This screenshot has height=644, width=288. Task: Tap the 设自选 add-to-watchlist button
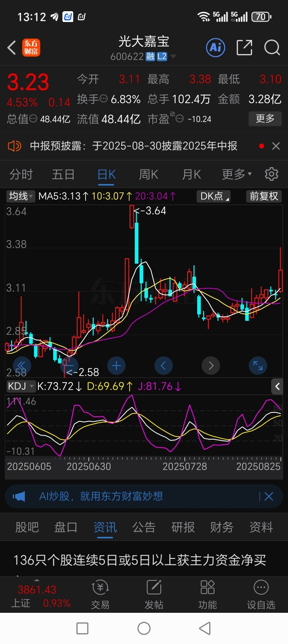point(261,595)
